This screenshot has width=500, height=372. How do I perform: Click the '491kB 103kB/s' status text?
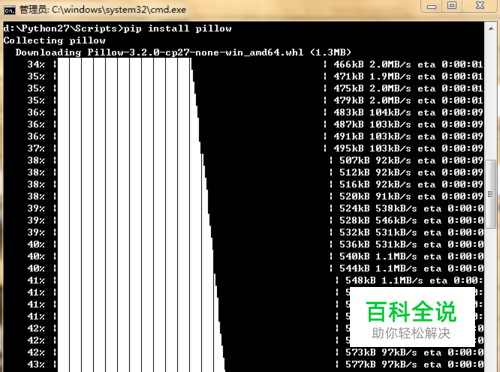coord(372,137)
